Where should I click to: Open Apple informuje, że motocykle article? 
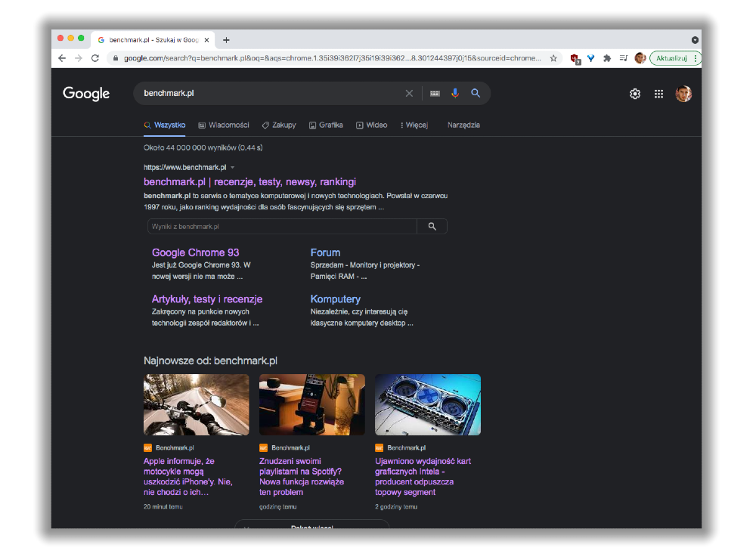[x=188, y=477]
